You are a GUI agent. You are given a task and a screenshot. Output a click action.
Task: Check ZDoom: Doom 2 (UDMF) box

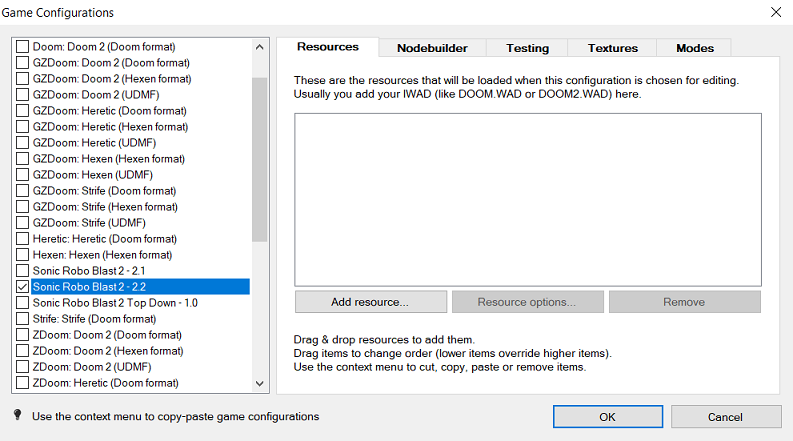tap(22, 367)
